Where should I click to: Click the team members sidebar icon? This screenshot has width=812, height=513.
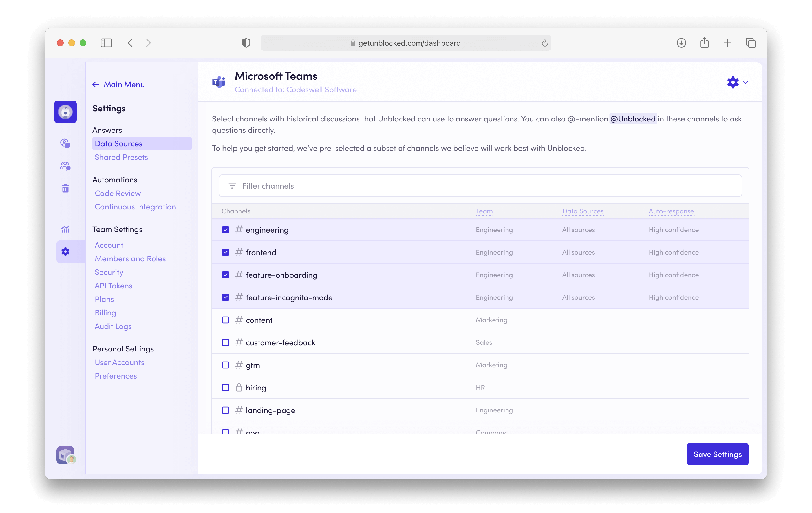(x=65, y=166)
